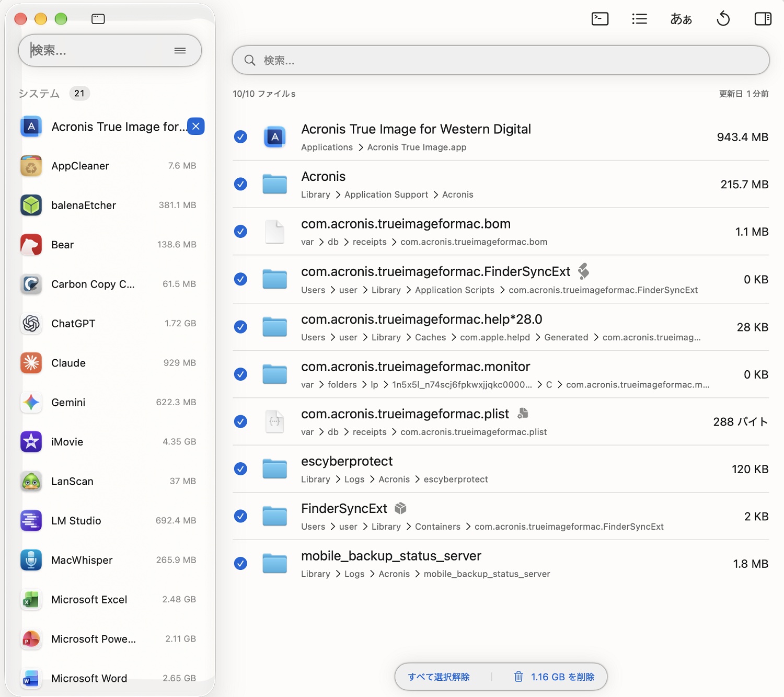Select Microsoft Powe... in the app list
This screenshot has width=784, height=697.
click(x=109, y=639)
